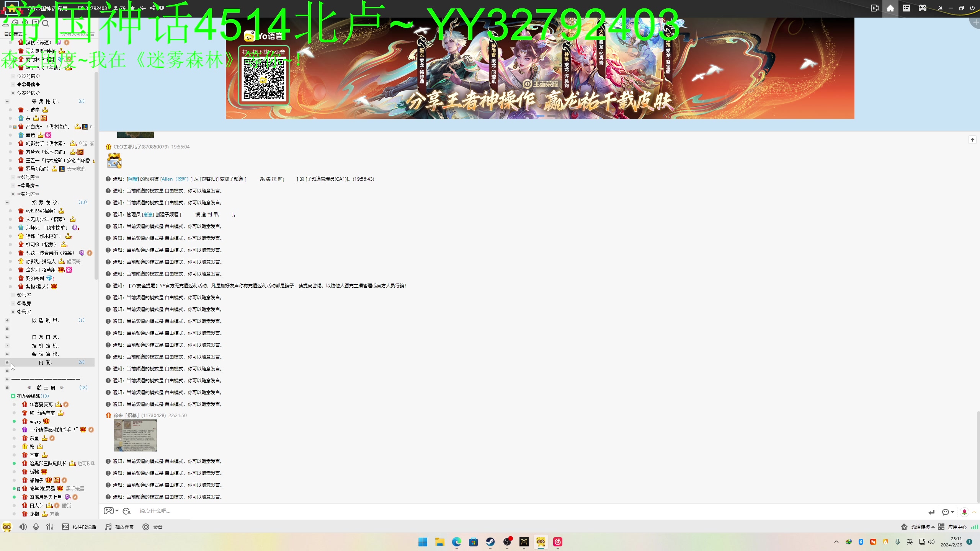
Task: Select user 幻影射手（伐木累）in the list
Action: click(x=46, y=143)
